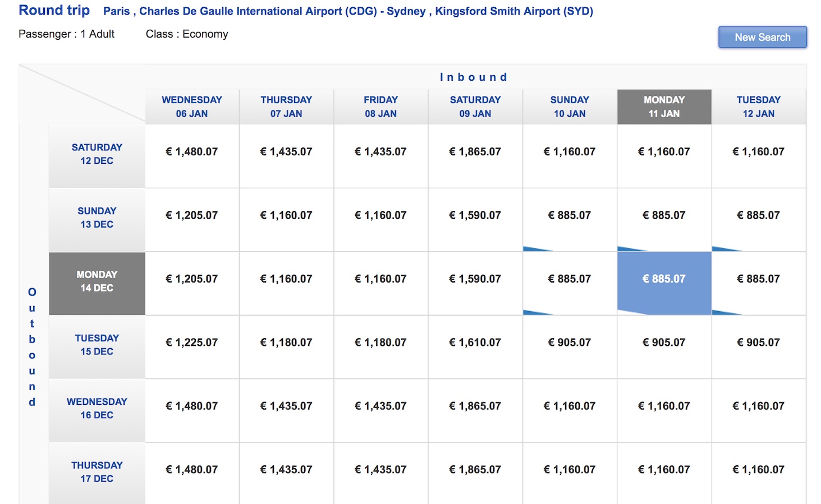Choose fare for 17 Dec out, 12 Jan return
This screenshot has height=504, width=821.
click(x=759, y=473)
